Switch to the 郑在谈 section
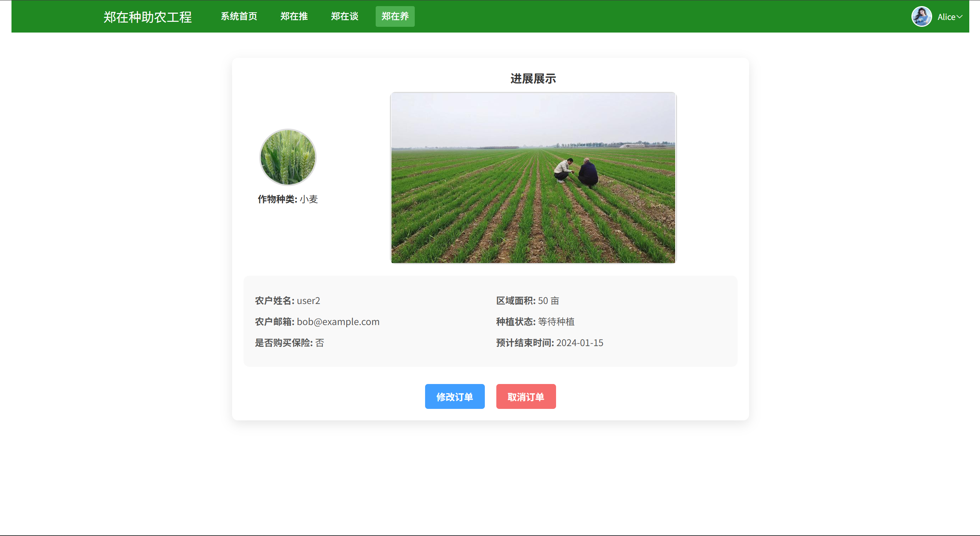Viewport: 980px width, 536px height. tap(344, 16)
